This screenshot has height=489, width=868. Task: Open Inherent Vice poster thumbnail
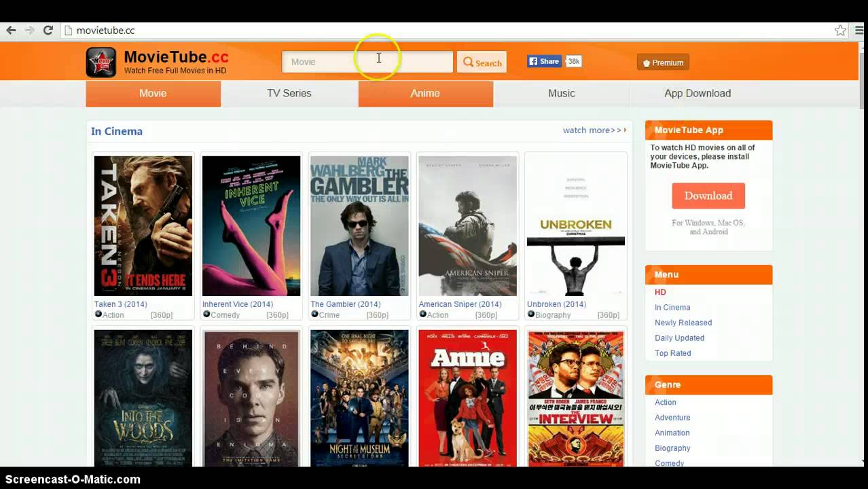(251, 226)
